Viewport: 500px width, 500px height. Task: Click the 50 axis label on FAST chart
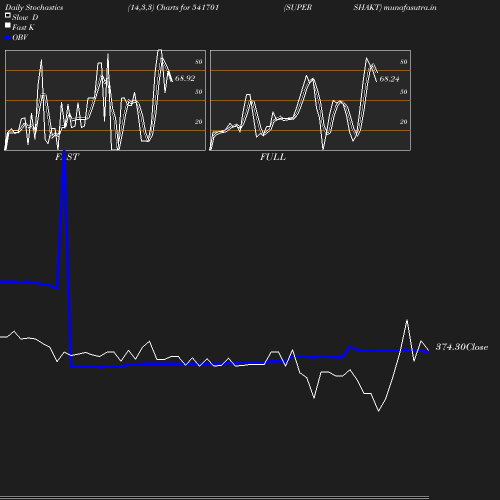pyautogui.click(x=198, y=92)
